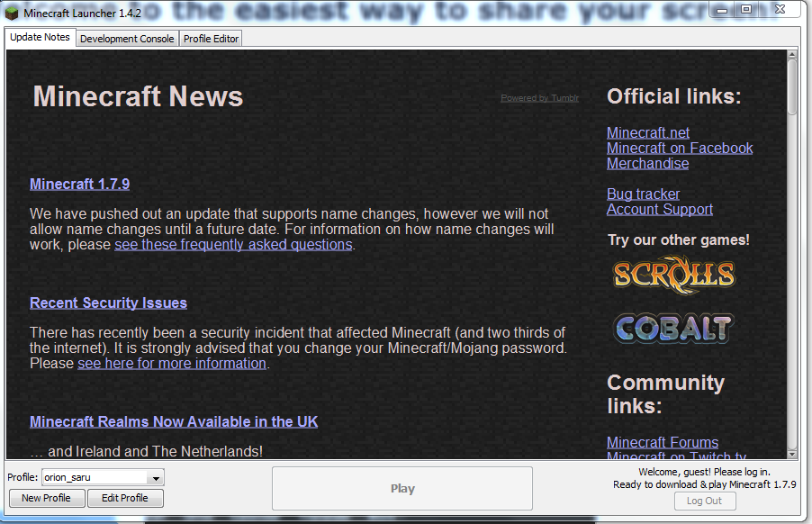Click the scrollbar down arrow
Image resolution: width=812 pixels, height=524 pixels.
tap(791, 453)
